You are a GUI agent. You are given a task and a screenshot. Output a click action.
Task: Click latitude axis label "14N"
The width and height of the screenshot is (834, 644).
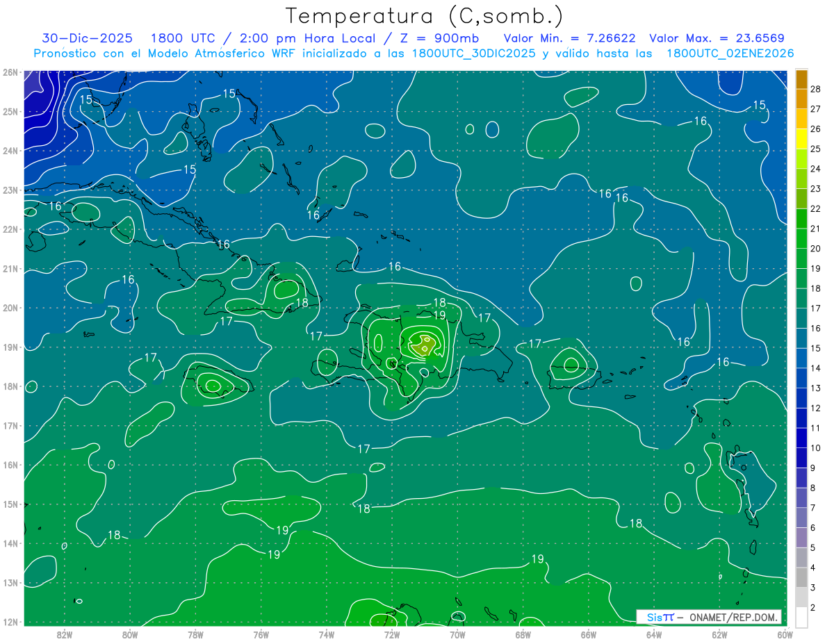[10, 543]
